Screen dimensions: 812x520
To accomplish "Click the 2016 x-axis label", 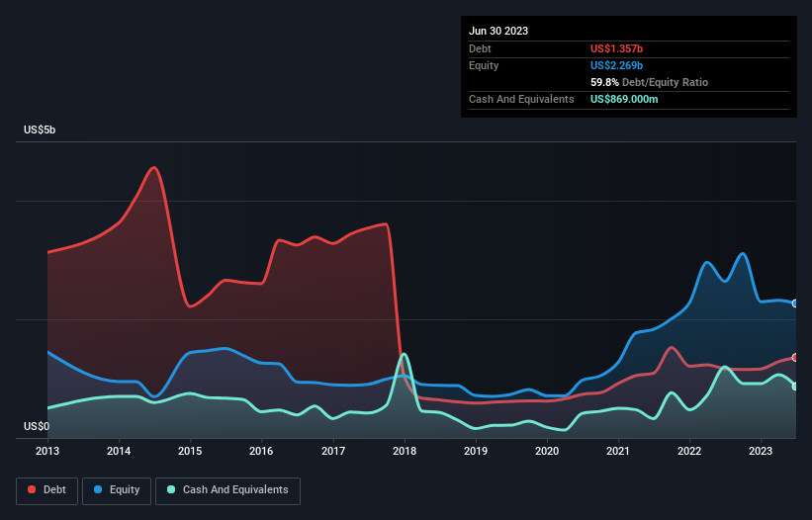I will click(261, 451).
